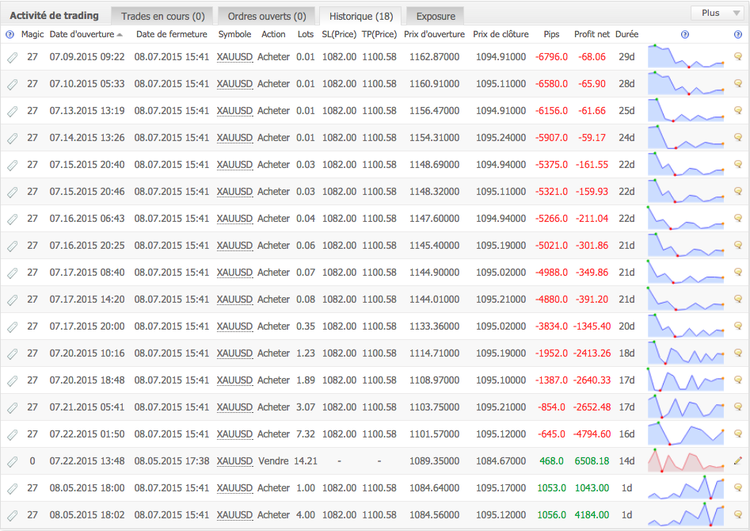Open the Ordres ouverts tab

point(265,16)
